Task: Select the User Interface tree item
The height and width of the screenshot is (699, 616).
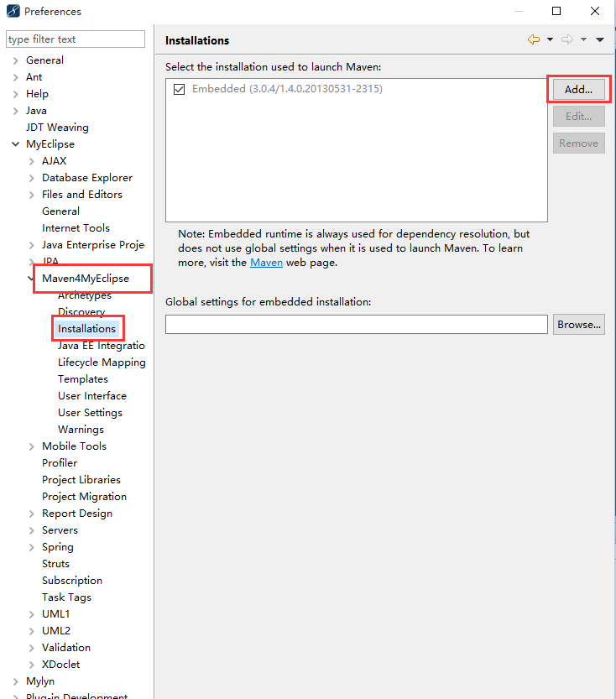Action: coord(92,396)
